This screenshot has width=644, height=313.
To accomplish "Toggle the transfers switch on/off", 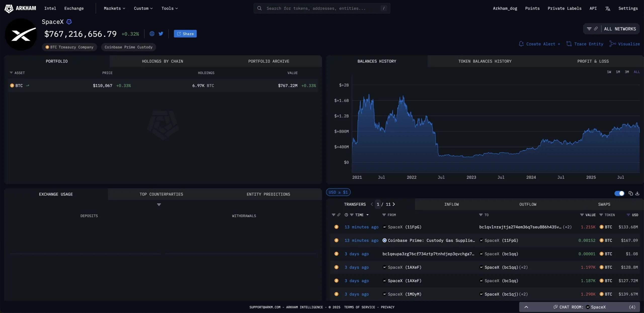I will tap(619, 193).
